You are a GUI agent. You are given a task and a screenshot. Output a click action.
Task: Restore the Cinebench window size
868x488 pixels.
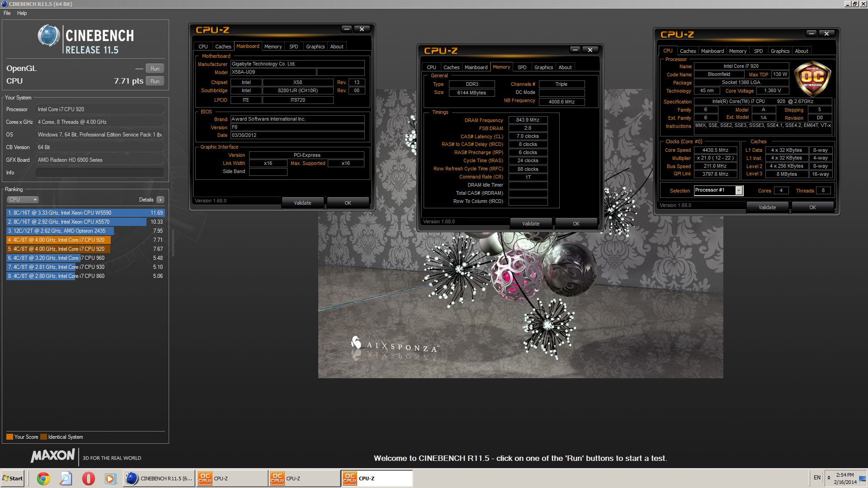tap(855, 4)
